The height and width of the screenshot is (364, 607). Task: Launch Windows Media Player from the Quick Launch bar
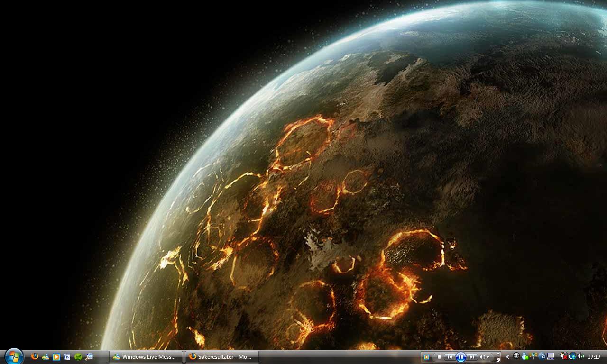56,356
